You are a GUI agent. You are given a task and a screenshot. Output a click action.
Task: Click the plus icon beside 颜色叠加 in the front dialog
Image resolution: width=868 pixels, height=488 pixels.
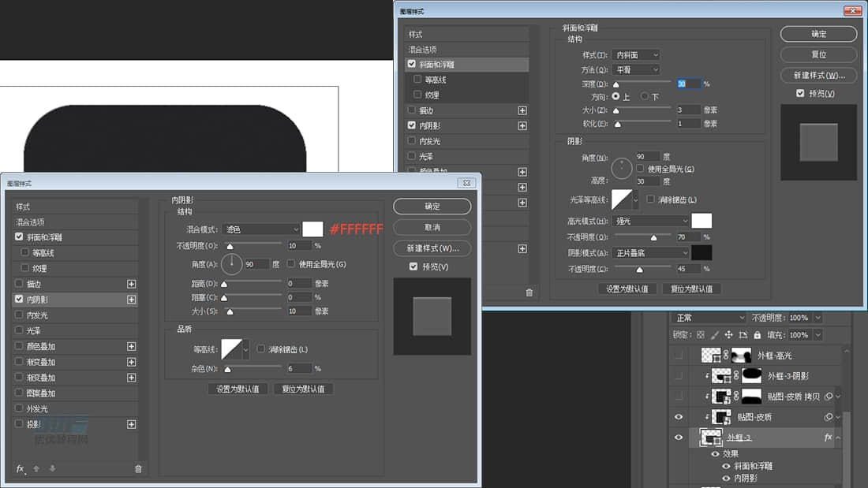[x=131, y=346]
